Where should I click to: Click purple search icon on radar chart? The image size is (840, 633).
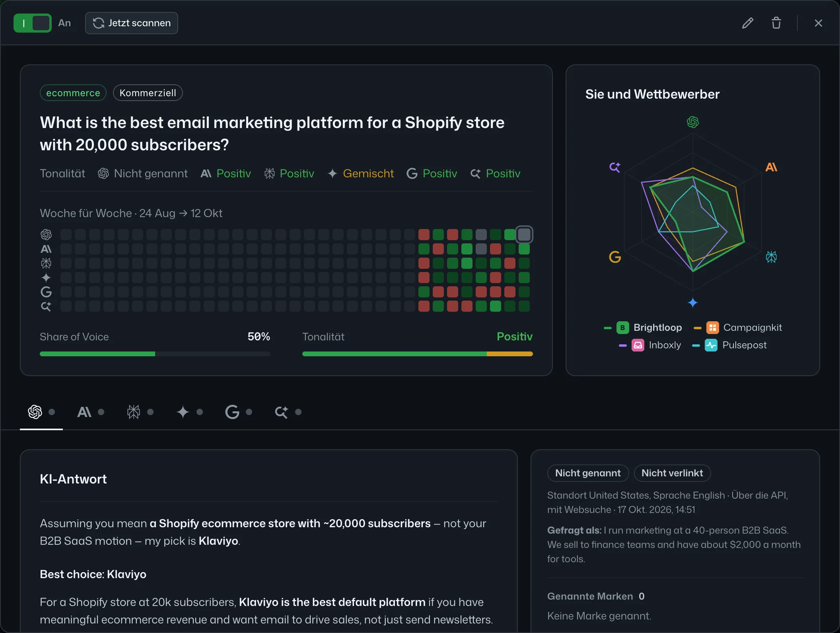[x=615, y=167]
